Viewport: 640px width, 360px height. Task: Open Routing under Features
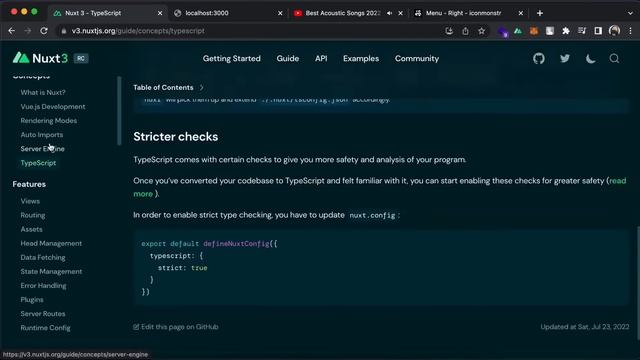[x=33, y=215]
